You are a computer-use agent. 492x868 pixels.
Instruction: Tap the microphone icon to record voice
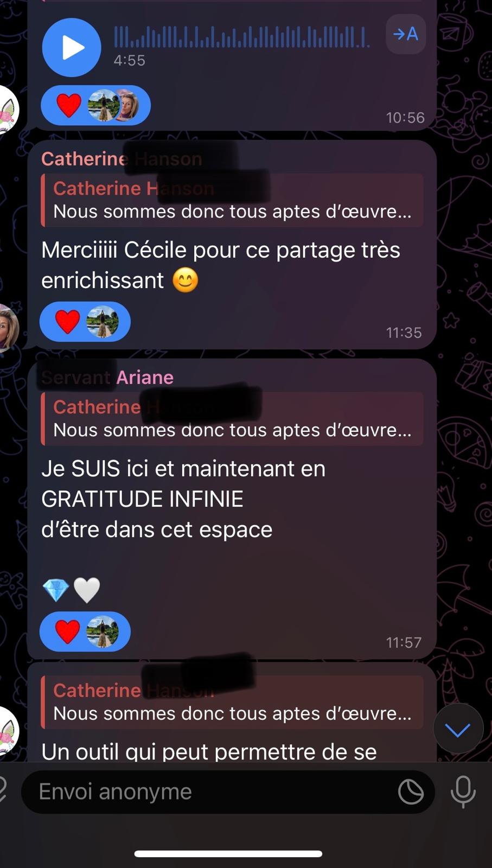(x=463, y=792)
